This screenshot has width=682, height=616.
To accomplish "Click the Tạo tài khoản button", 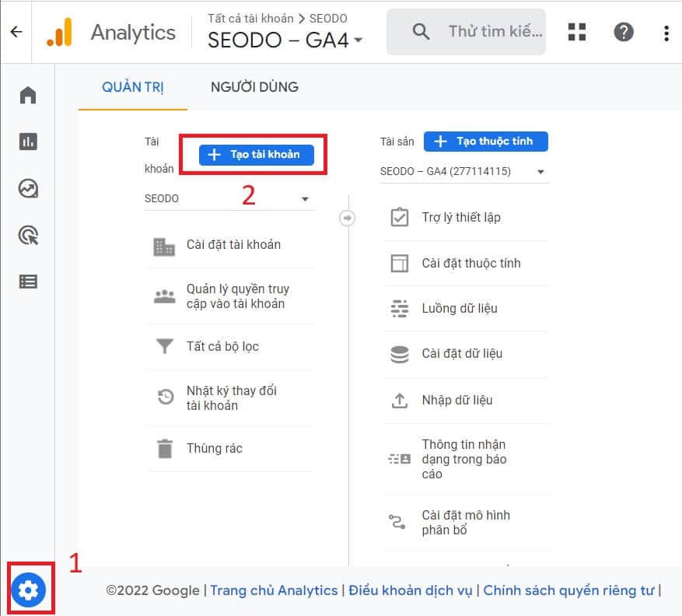I will 256,155.
